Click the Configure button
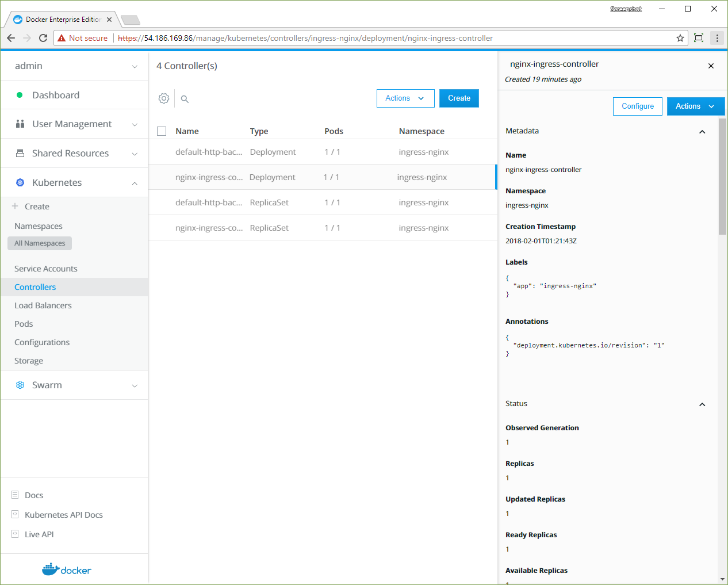 (x=638, y=106)
